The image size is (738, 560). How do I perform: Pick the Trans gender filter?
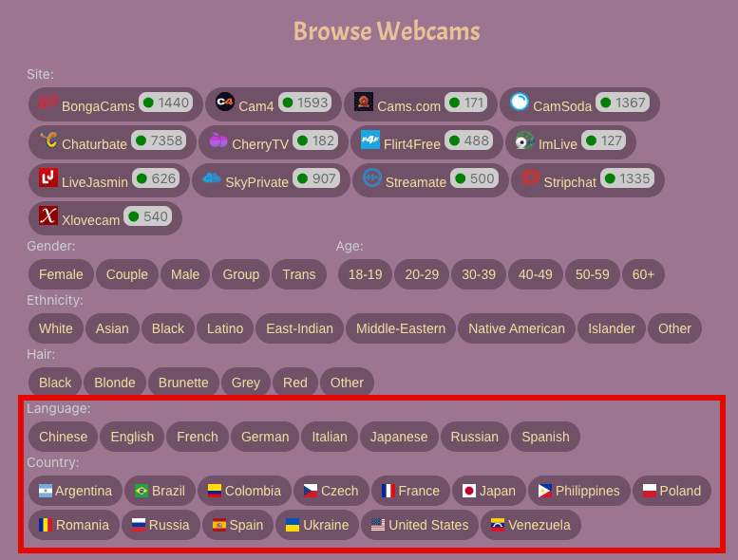299,274
